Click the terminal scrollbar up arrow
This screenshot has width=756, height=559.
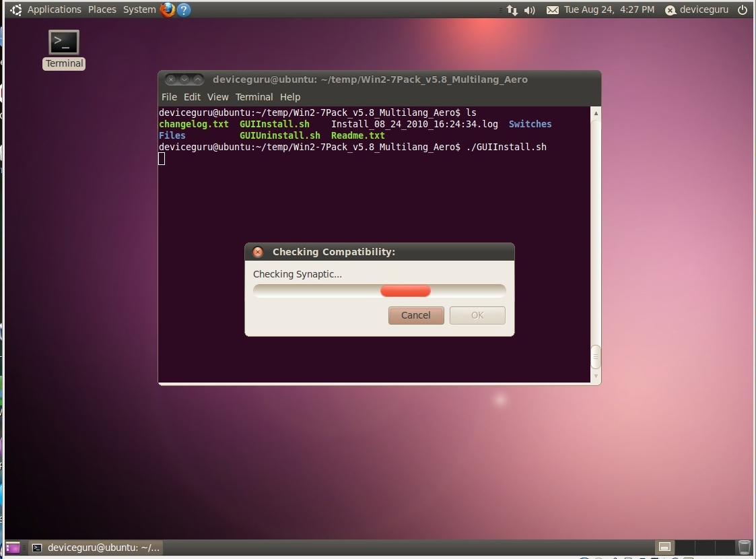596,113
